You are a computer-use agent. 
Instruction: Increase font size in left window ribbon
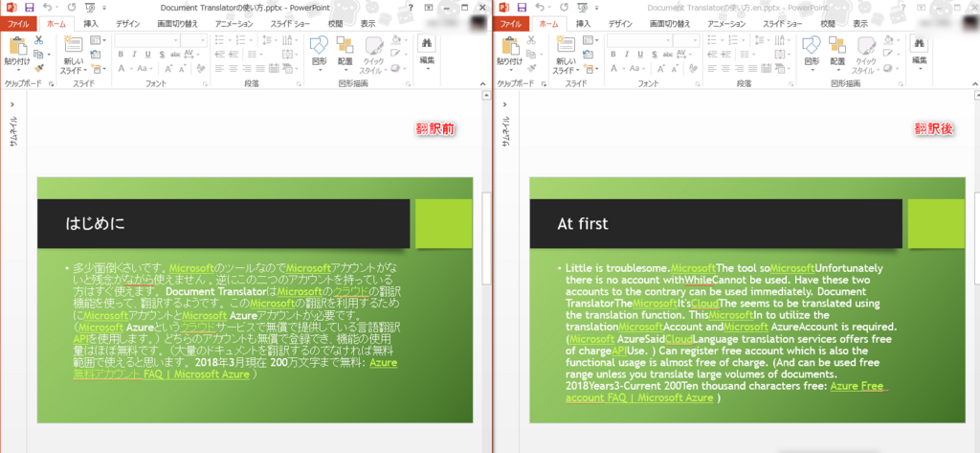[167, 68]
